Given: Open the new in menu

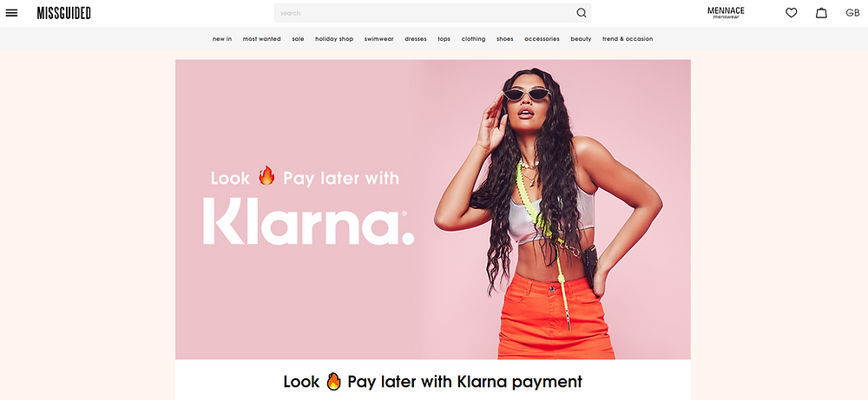Looking at the screenshot, I should (x=222, y=39).
